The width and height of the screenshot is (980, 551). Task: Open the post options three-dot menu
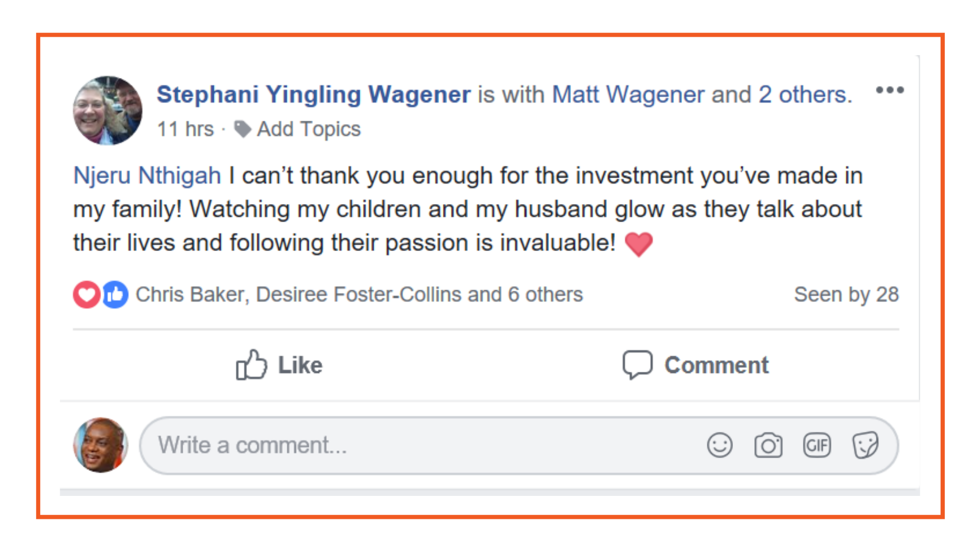click(x=890, y=90)
